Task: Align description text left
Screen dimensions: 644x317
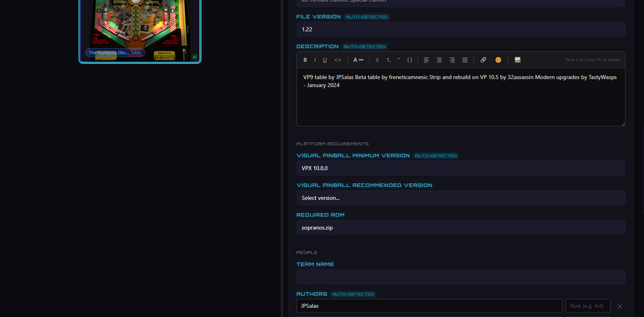Action: (426, 60)
